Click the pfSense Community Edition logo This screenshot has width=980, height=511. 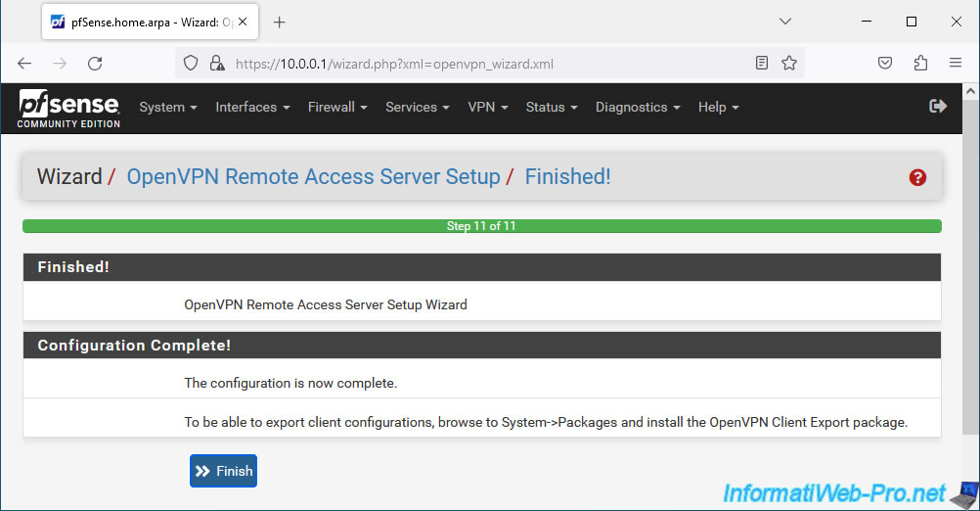[x=68, y=109]
